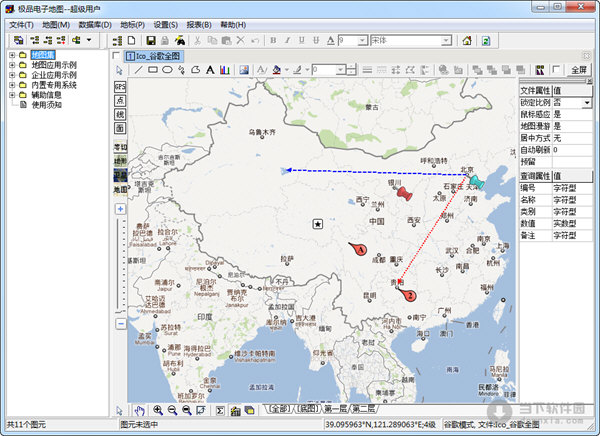Select the ellipse drawing tool
Viewport: 600px width, 436px height.
click(167, 70)
